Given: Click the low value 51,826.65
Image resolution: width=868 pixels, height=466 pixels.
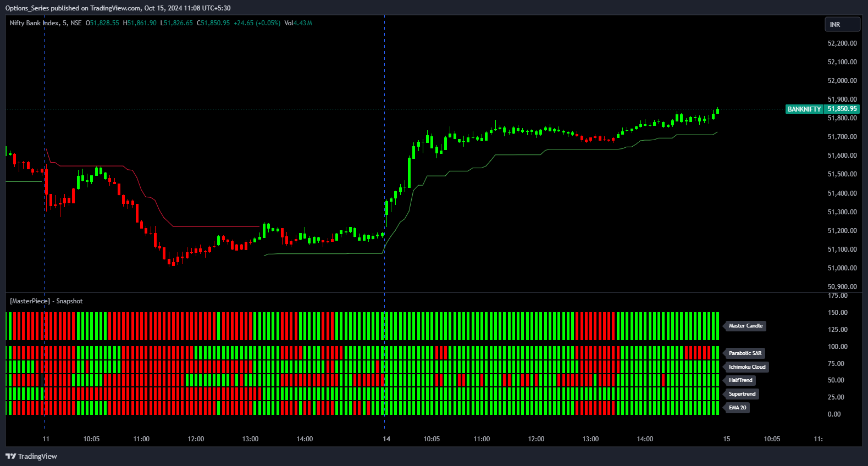Looking at the screenshot, I should point(178,23).
